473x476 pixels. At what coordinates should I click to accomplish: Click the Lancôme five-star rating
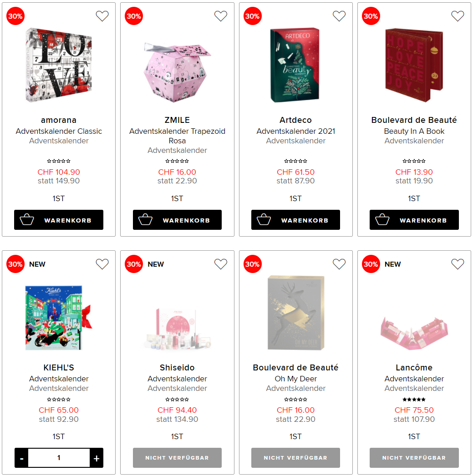[414, 400]
